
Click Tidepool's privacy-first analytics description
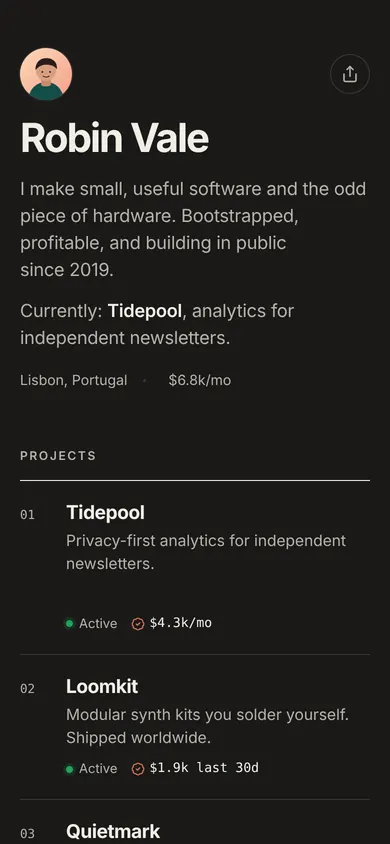point(206,552)
